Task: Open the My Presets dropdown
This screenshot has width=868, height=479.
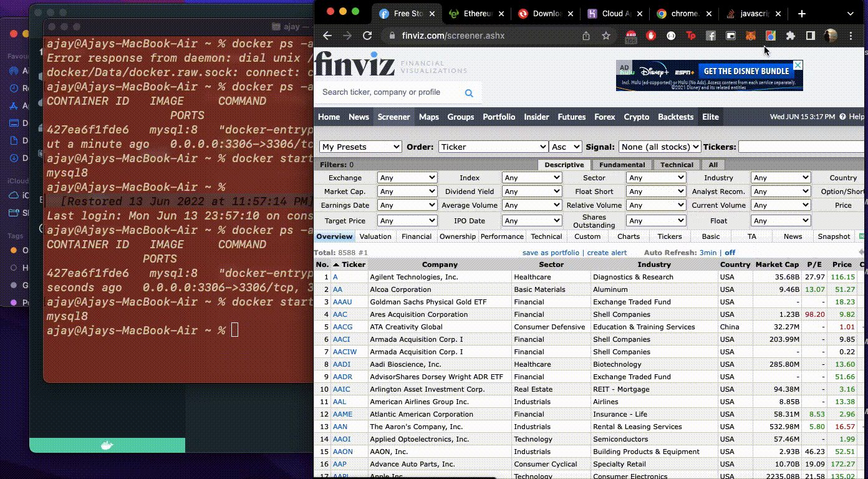Action: coord(360,147)
